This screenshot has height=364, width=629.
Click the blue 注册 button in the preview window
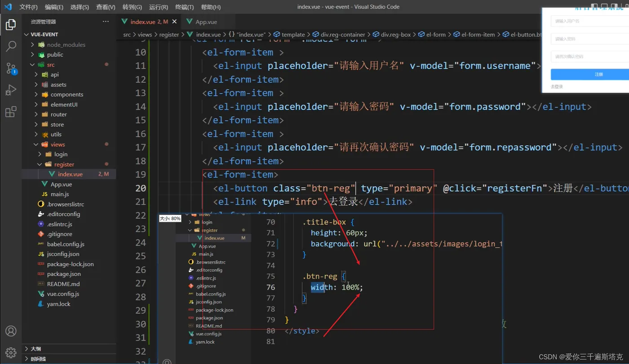click(x=590, y=75)
